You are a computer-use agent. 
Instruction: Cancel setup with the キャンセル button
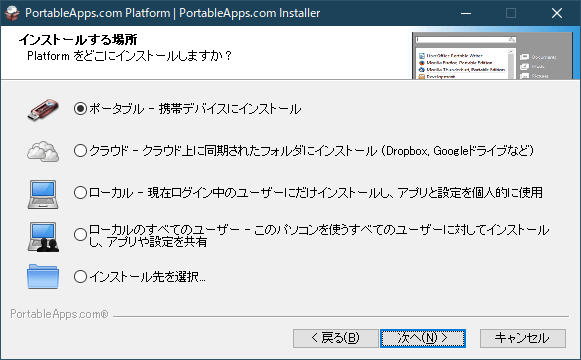point(522,338)
